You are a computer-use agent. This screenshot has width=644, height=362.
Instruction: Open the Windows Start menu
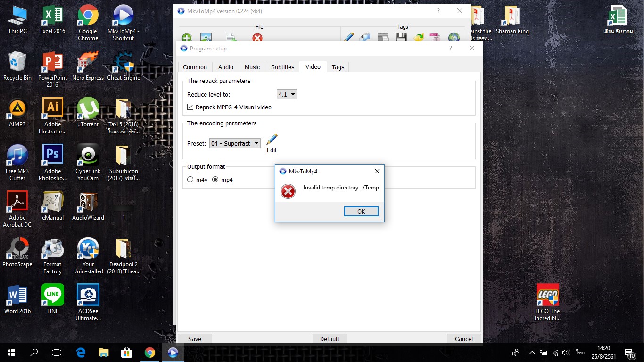click(x=11, y=352)
